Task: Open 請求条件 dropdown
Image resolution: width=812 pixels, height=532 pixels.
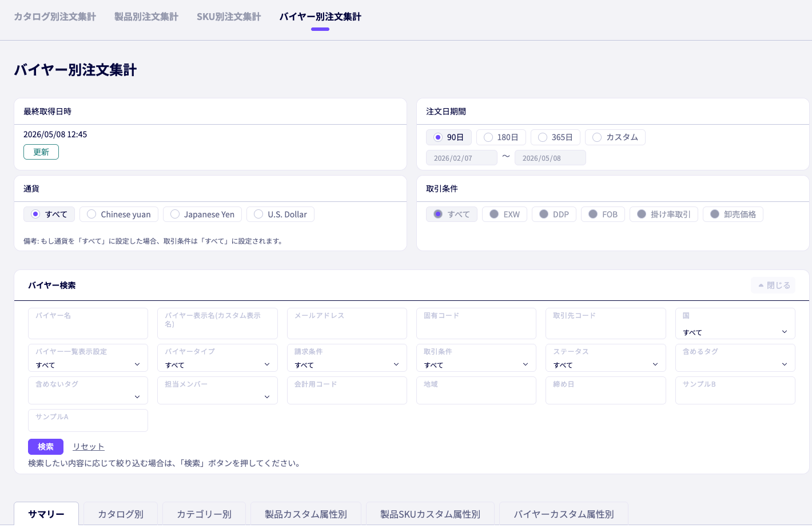Action: (x=347, y=358)
